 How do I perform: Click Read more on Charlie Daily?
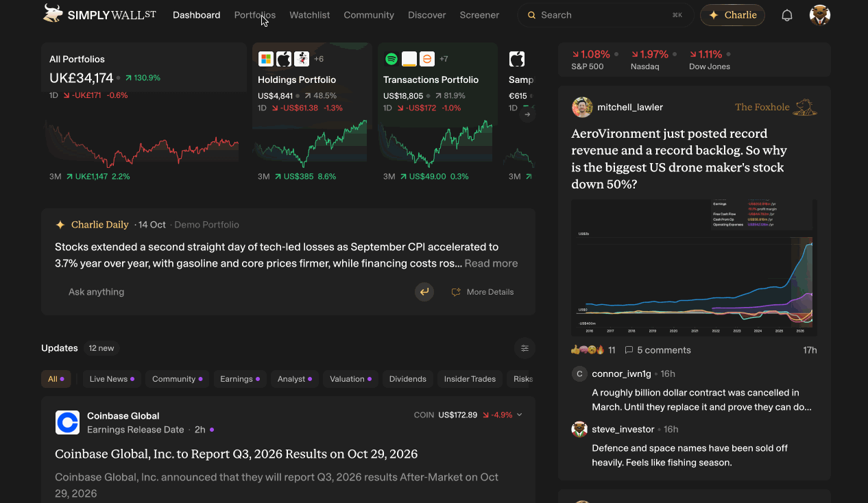(491, 263)
